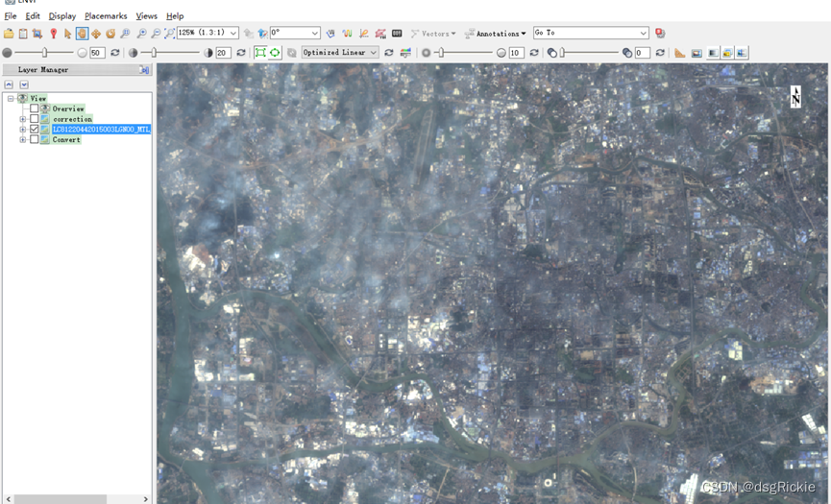Click the Fixed Zoom Out magnifier
This screenshot has width=831, height=504.
156,34
